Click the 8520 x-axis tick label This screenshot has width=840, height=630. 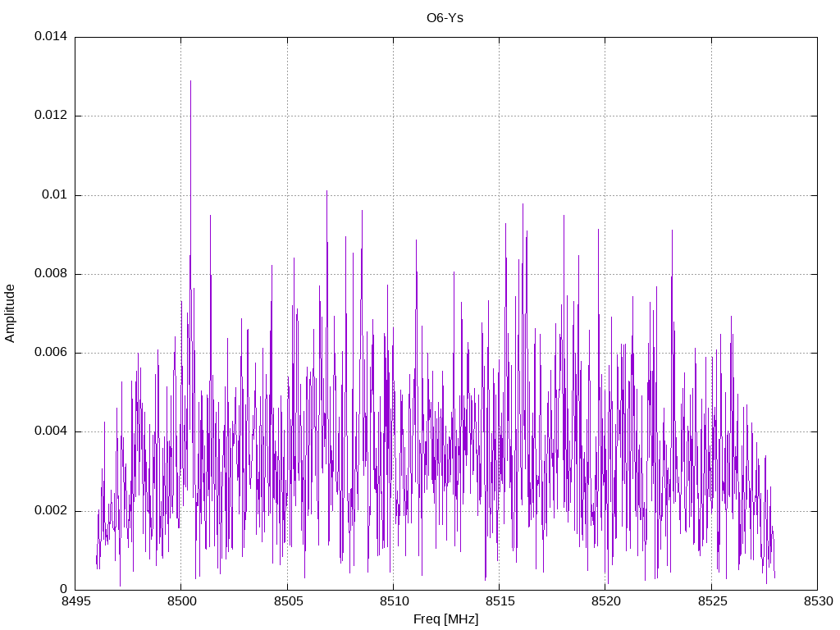tap(605, 601)
